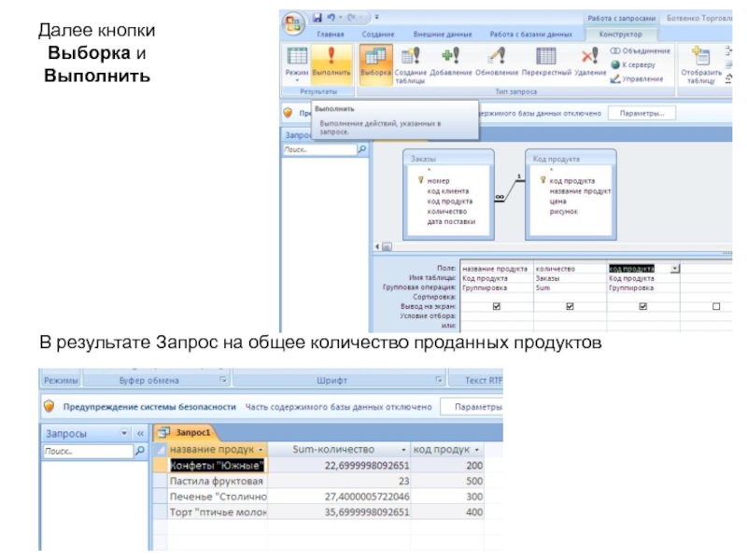
Task: Select количество field in Заказы table
Action: [447, 212]
